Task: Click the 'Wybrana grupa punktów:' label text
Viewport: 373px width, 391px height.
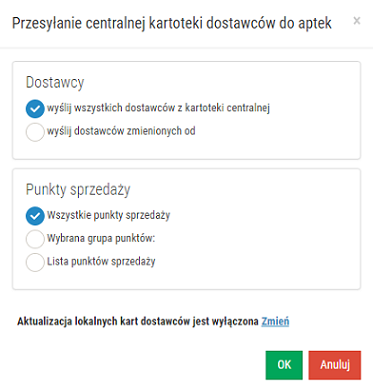Action: click(x=101, y=238)
